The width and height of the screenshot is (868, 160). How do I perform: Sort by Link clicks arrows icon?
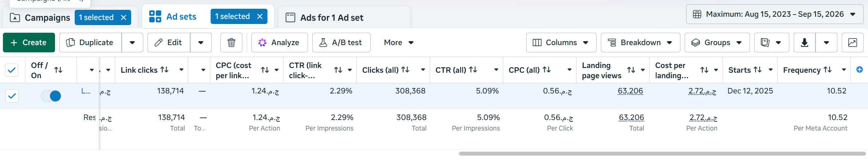(x=165, y=69)
